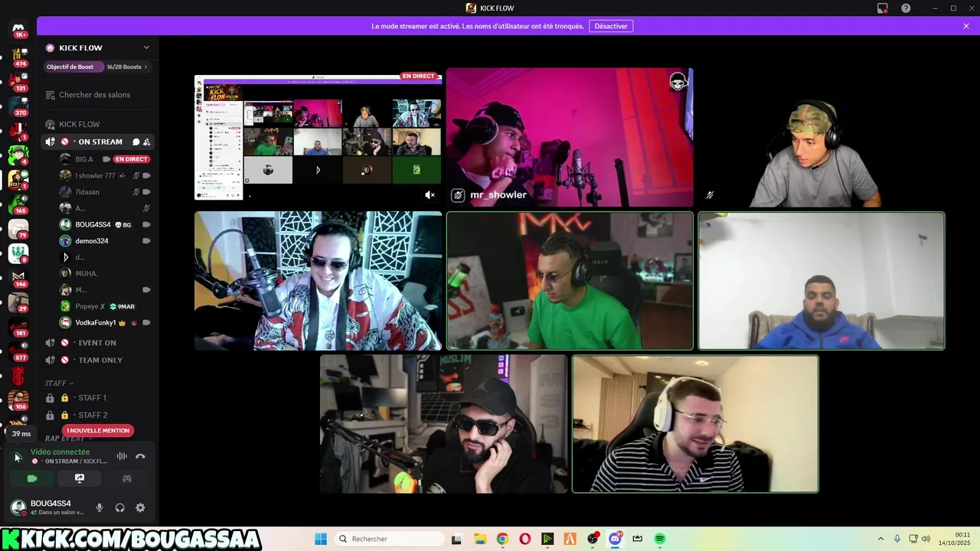
Task: Dismiss the streamer mode banner
Action: (966, 26)
